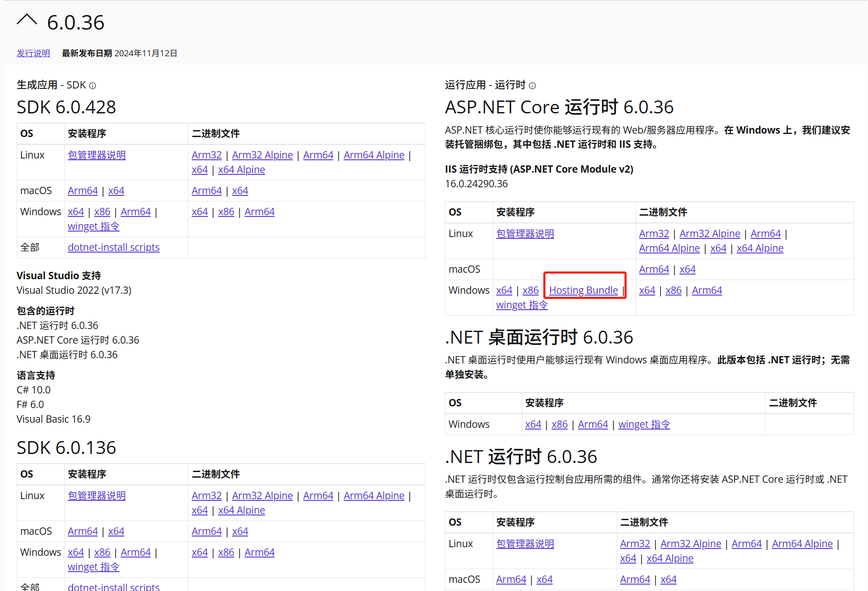Download SDK 6.0.136 Windows x86 installer

(102, 552)
